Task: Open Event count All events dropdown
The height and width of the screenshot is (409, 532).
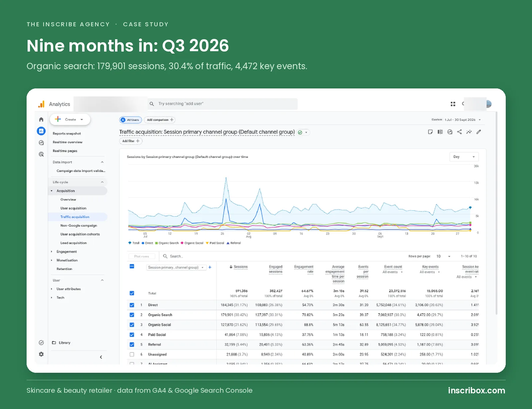Action: (x=392, y=272)
